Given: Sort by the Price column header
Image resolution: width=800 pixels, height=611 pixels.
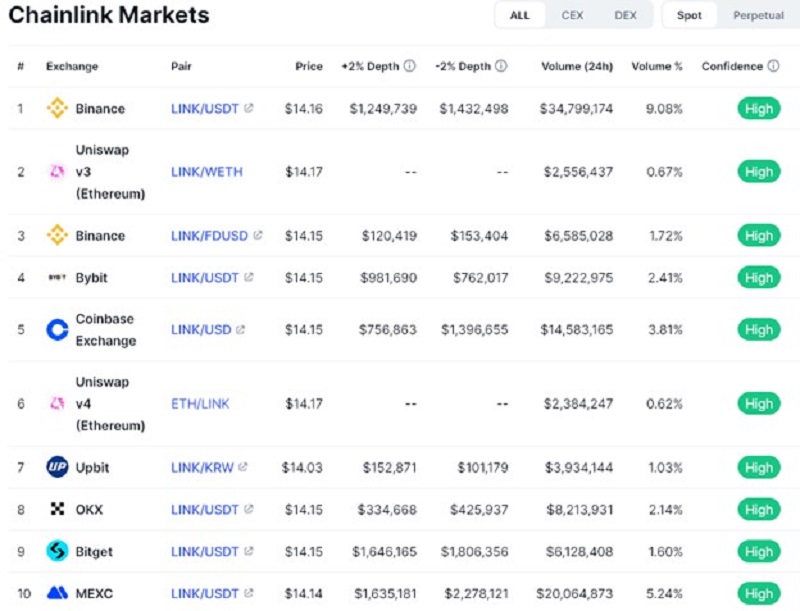Looking at the screenshot, I should click(x=309, y=66).
